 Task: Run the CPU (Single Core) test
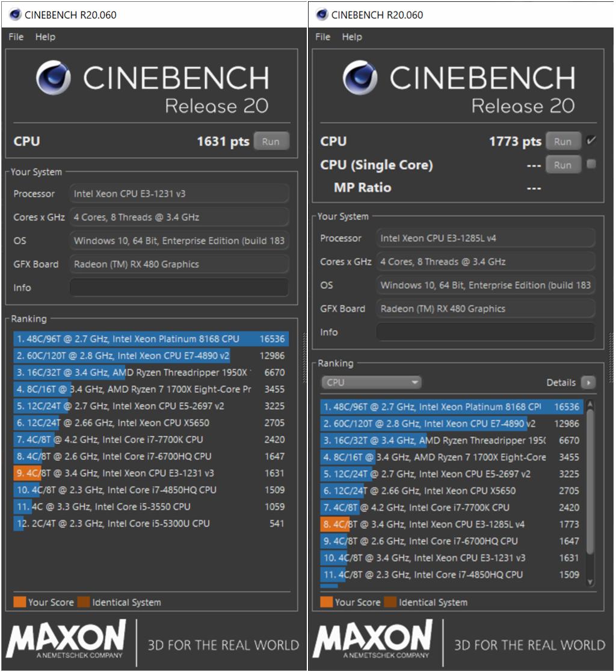pos(563,165)
